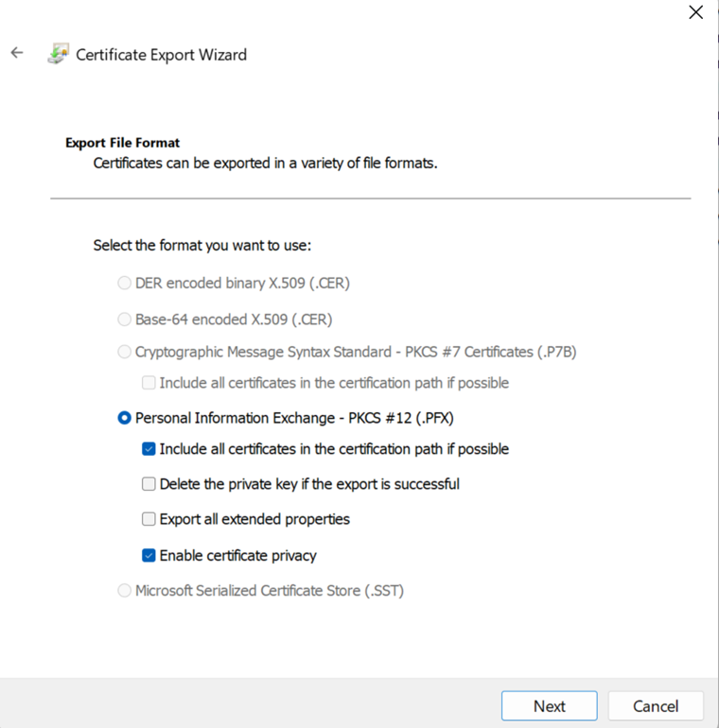Close the wizard with the X button
Image resolution: width=719 pixels, height=728 pixels.
coord(695,12)
